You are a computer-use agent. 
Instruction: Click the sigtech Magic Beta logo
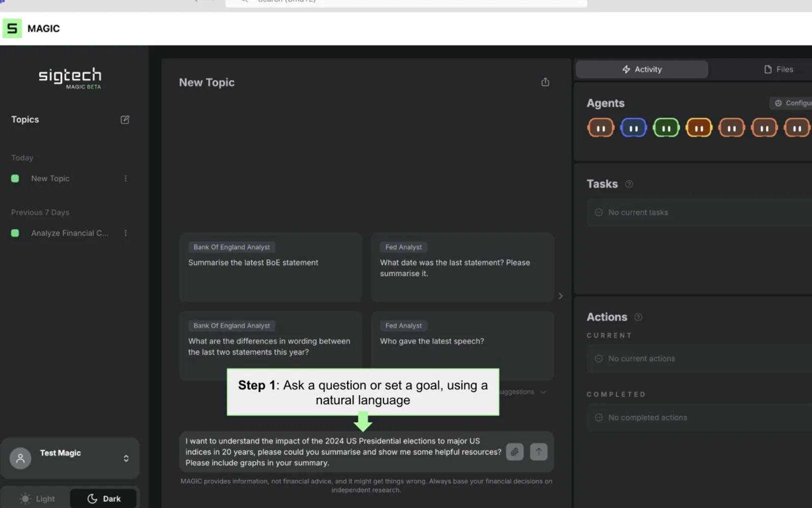[70, 78]
